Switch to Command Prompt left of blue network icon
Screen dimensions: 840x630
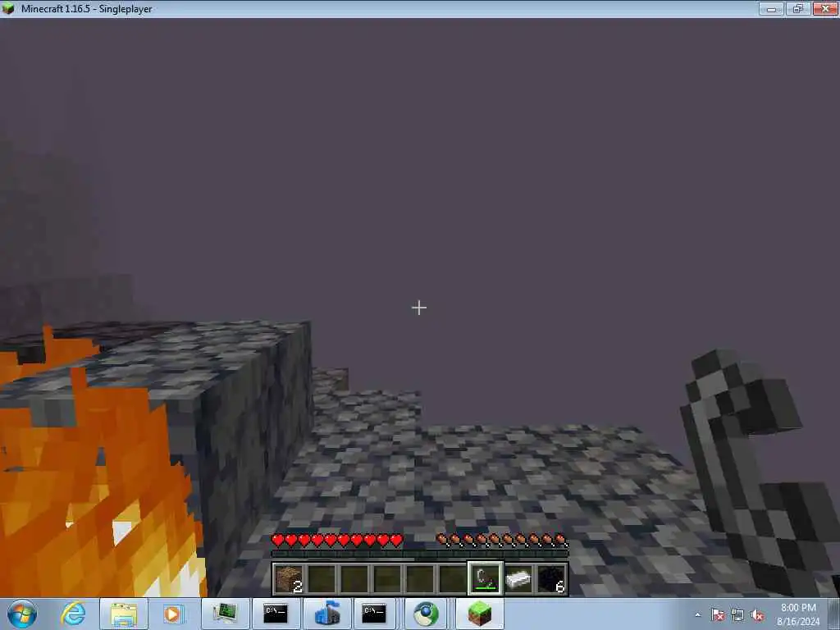click(276, 614)
